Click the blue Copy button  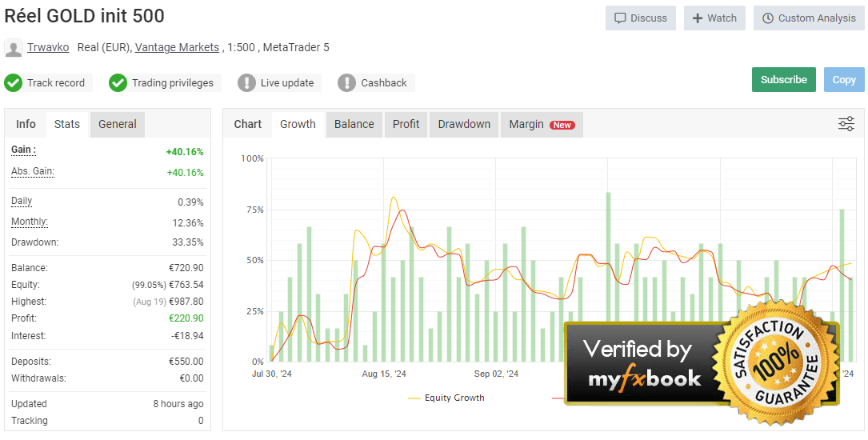click(844, 80)
